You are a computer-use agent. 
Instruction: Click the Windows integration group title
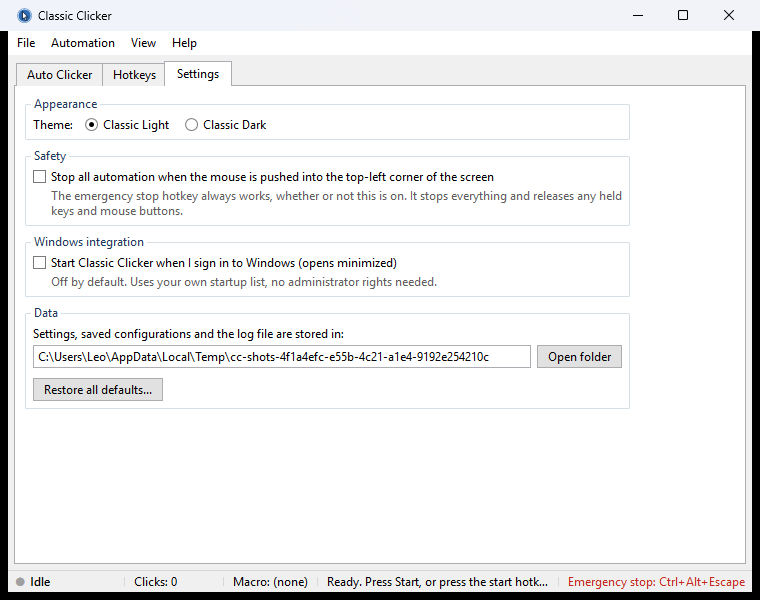(89, 242)
